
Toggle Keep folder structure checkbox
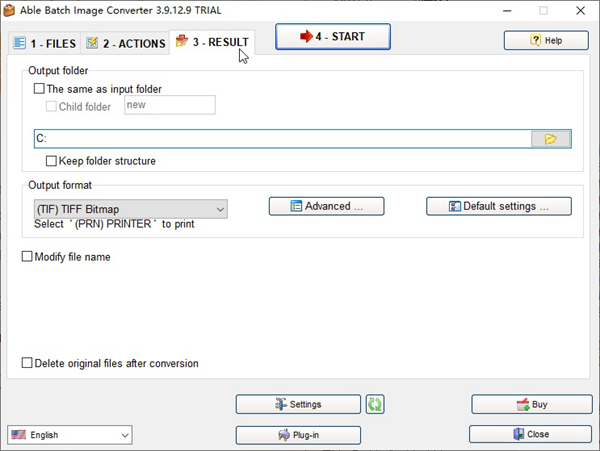pos(52,161)
